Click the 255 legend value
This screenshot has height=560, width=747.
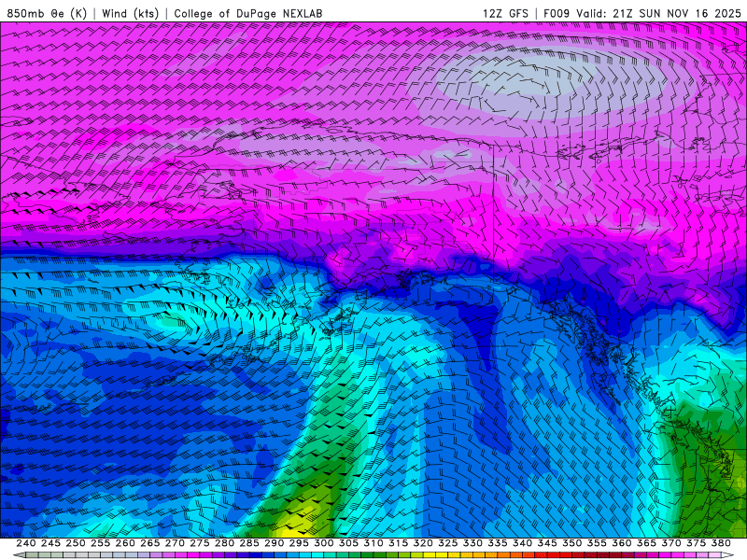pyautogui.click(x=100, y=543)
